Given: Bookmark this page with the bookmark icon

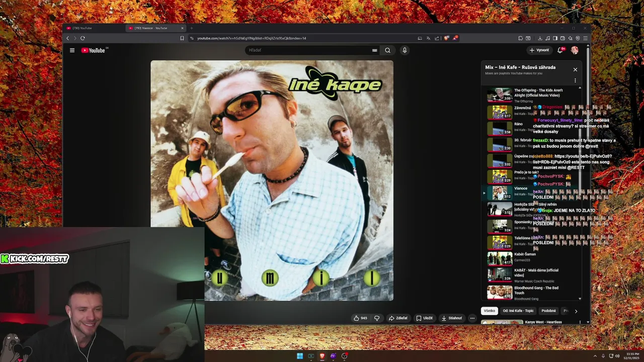Looking at the screenshot, I should [x=182, y=38].
